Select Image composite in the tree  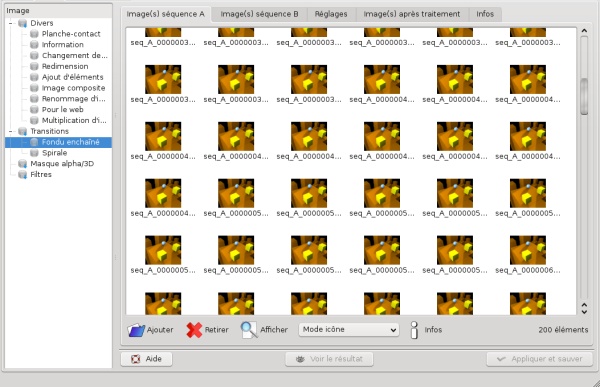pos(73,88)
